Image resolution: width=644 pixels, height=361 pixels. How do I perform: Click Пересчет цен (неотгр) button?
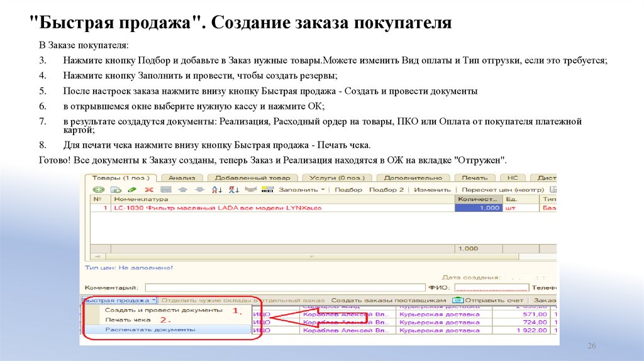[x=502, y=190]
